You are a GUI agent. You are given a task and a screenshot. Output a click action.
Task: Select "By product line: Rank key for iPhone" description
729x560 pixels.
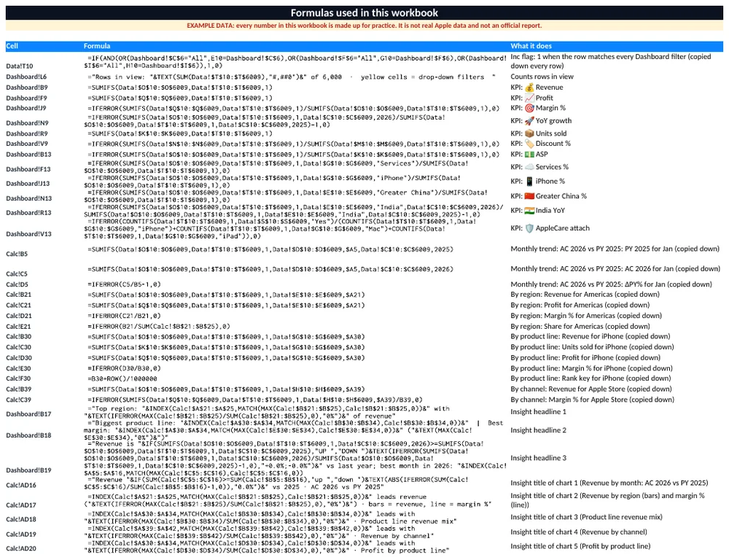(x=591, y=378)
